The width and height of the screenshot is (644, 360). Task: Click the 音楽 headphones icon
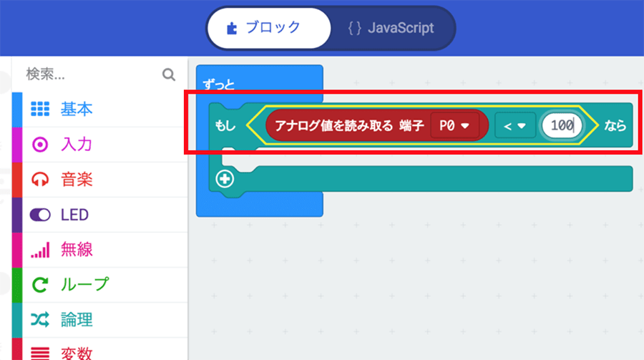40,180
